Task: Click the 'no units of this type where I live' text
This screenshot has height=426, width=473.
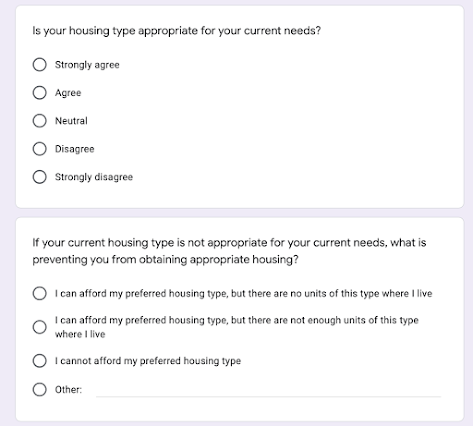Action: [361, 293]
